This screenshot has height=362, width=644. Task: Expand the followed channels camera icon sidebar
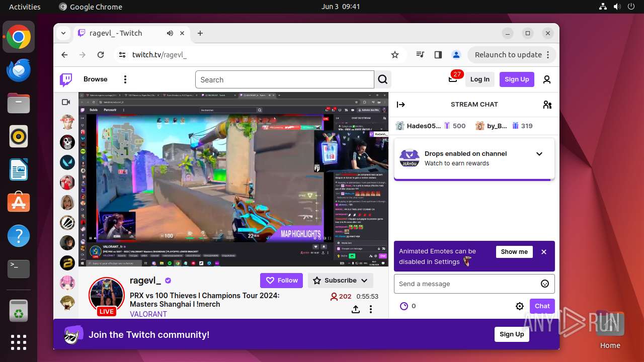66,102
